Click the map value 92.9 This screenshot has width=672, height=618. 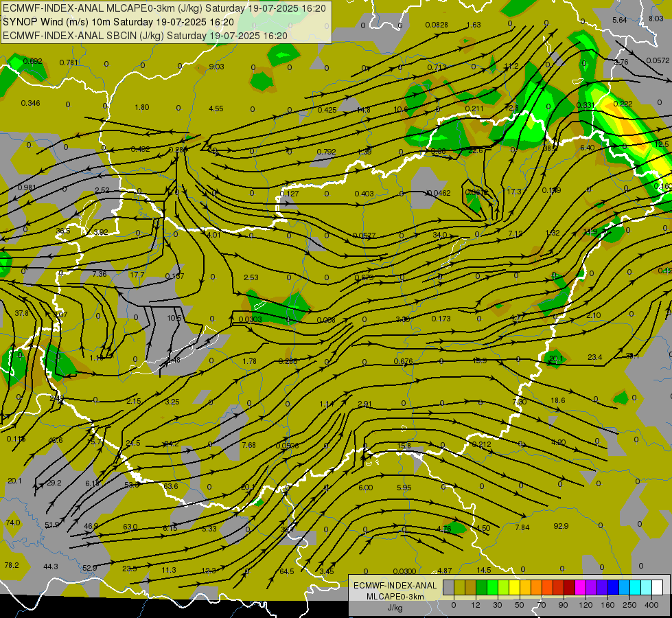pos(561,526)
